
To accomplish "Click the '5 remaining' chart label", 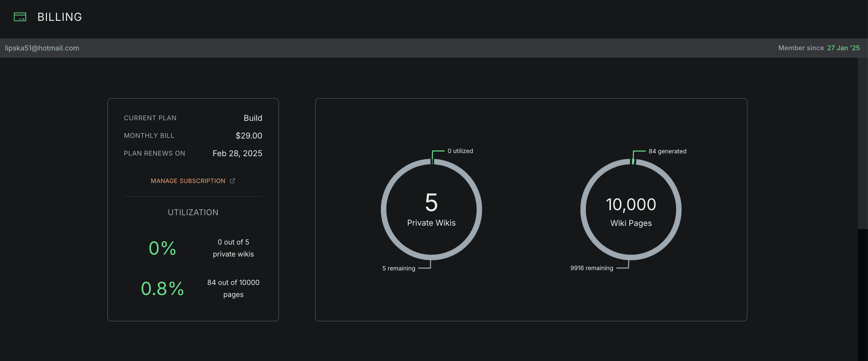I will tap(399, 268).
